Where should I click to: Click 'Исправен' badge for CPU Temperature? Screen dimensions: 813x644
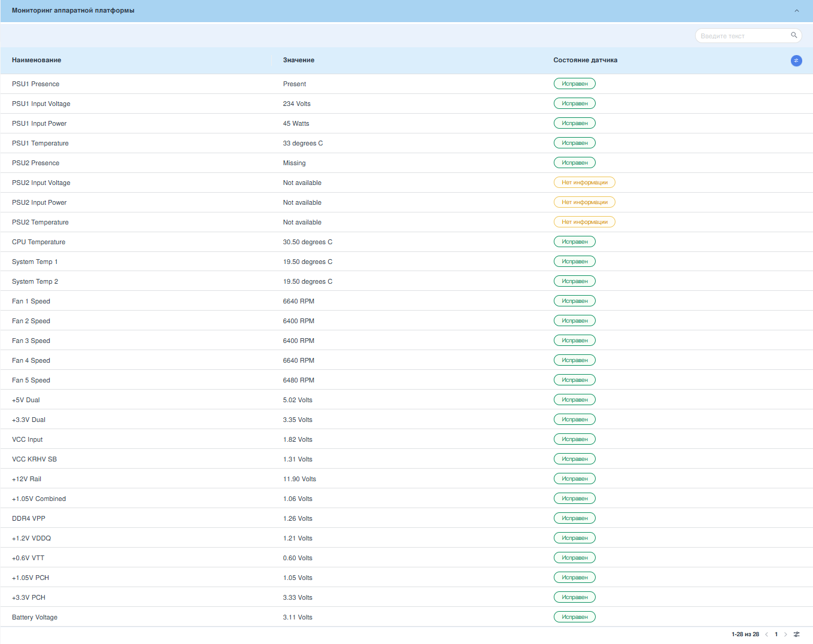pos(574,242)
